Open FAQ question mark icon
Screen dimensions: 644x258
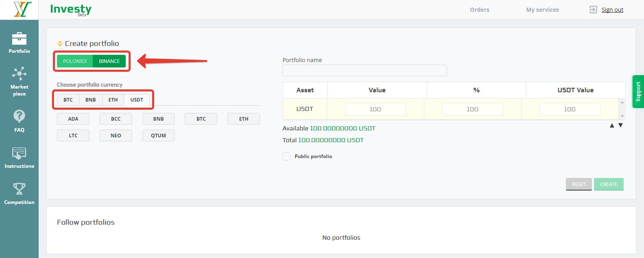[x=19, y=117]
